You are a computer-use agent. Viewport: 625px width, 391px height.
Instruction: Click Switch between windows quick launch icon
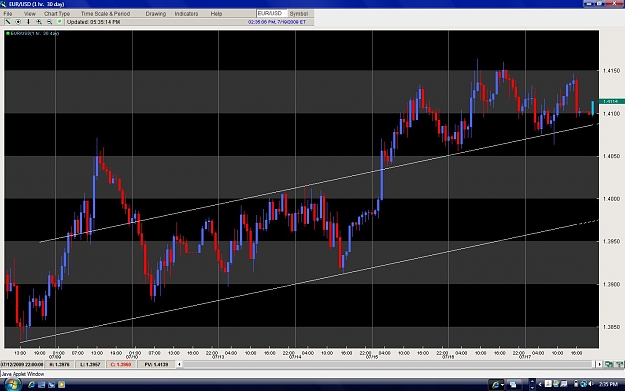[51, 385]
